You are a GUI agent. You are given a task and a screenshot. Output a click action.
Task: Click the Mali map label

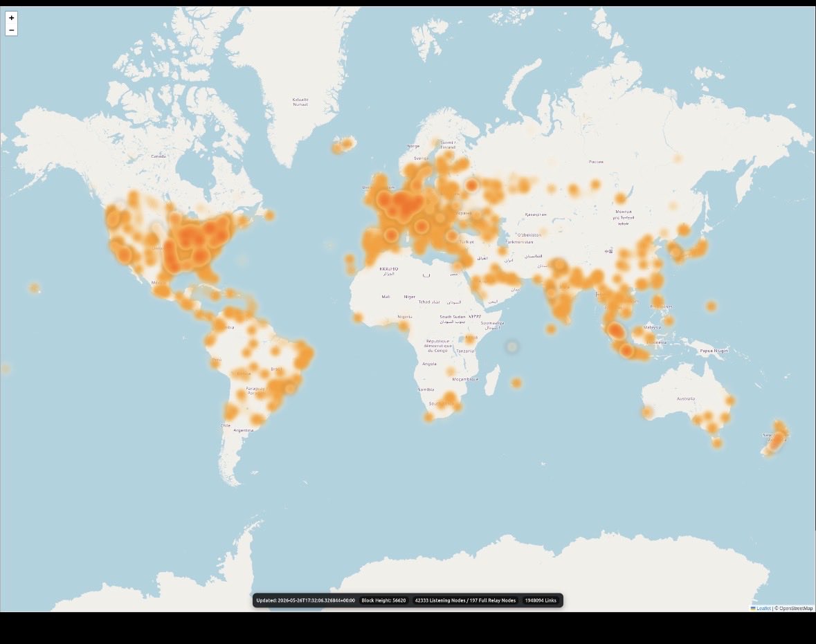pos(386,297)
